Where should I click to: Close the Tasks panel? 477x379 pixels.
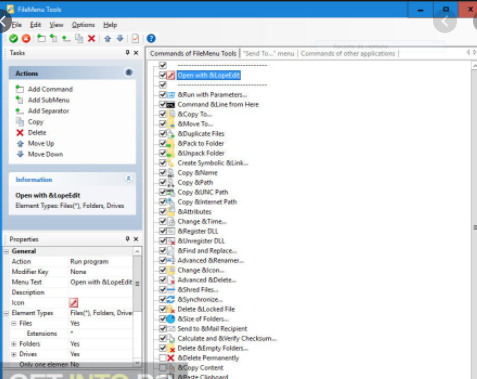click(x=136, y=53)
